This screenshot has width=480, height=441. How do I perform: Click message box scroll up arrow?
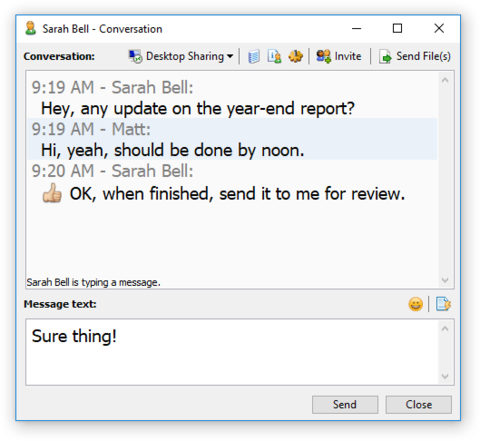(445, 329)
